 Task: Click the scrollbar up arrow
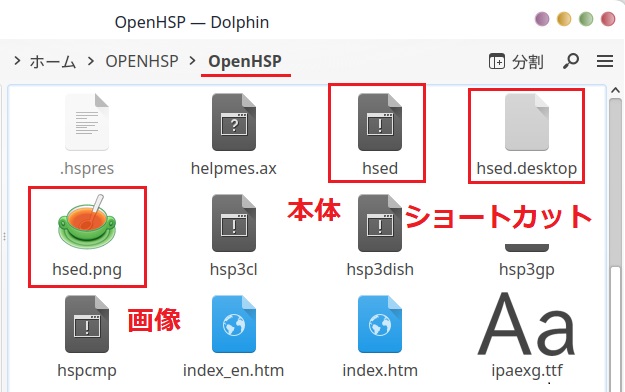point(615,91)
